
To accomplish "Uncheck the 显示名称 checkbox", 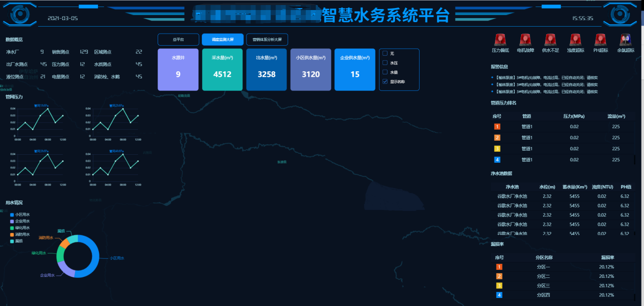I will pos(385,81).
